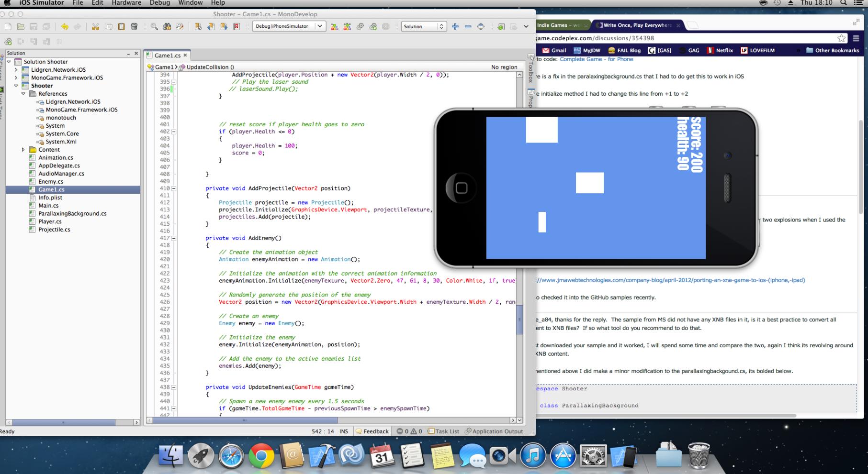The height and width of the screenshot is (474, 868).
Task: Click the Previous Bookmark icon
Action: point(211,27)
